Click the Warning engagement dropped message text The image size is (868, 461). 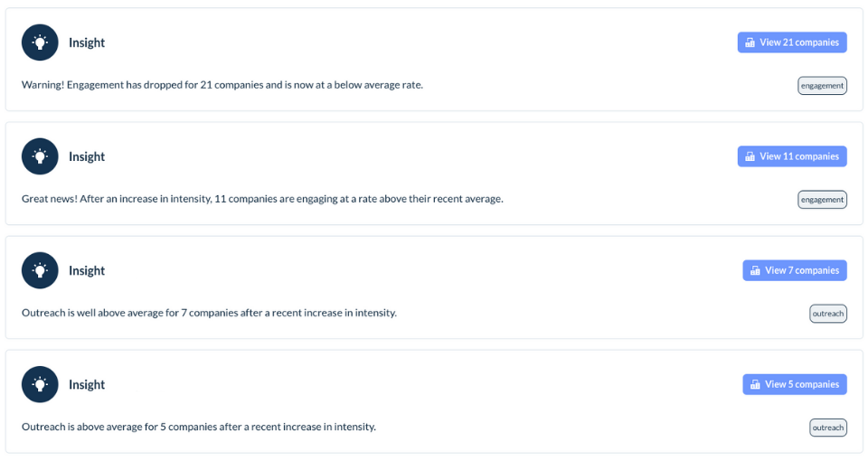(x=222, y=85)
